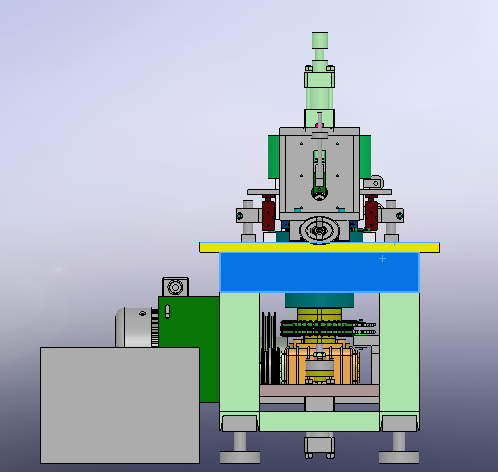Select the right gray leveling foot pad

click(399, 457)
